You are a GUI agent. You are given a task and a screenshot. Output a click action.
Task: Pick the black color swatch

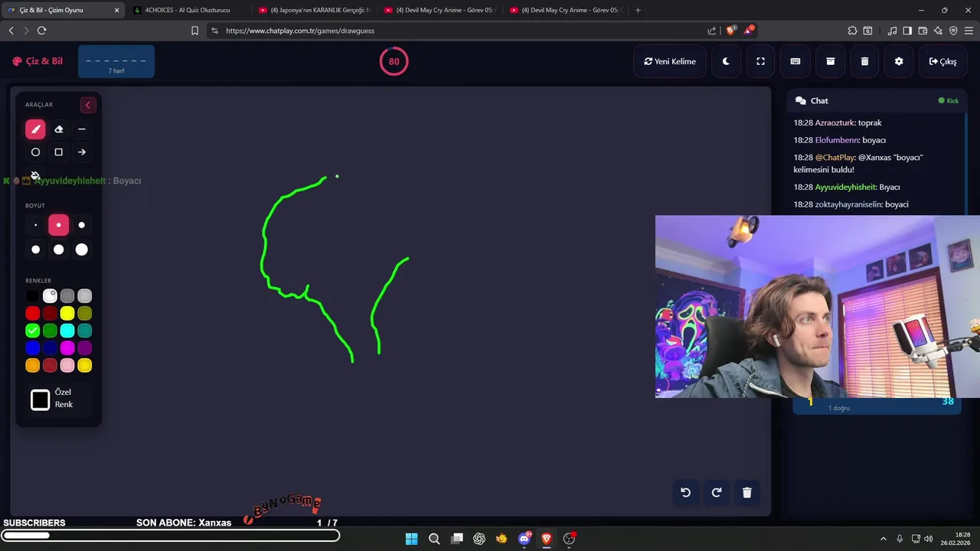[x=32, y=295]
